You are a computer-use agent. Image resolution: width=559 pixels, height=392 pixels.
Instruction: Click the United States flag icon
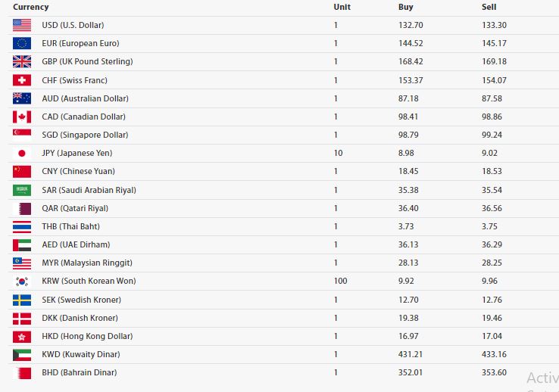(x=21, y=25)
